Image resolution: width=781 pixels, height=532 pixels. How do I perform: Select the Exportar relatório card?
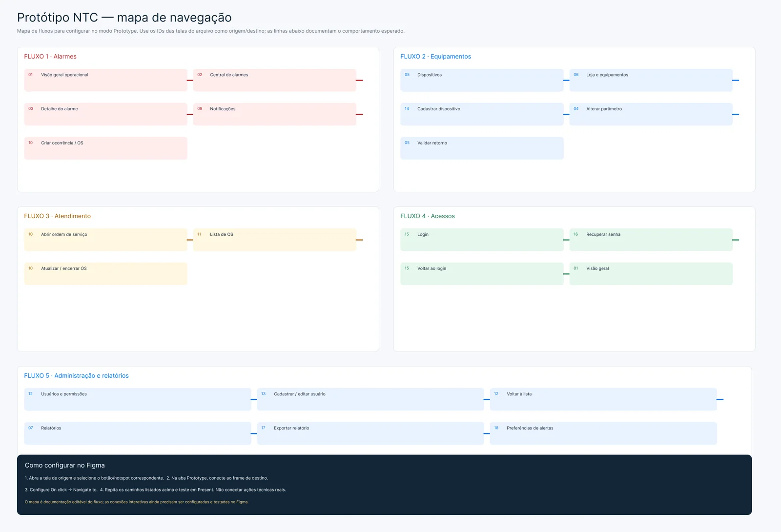click(370, 433)
